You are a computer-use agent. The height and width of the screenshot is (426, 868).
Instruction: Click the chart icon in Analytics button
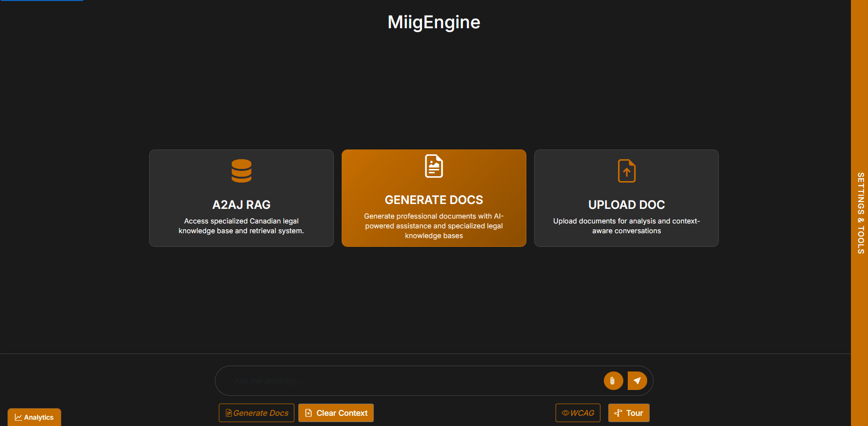[x=18, y=417]
